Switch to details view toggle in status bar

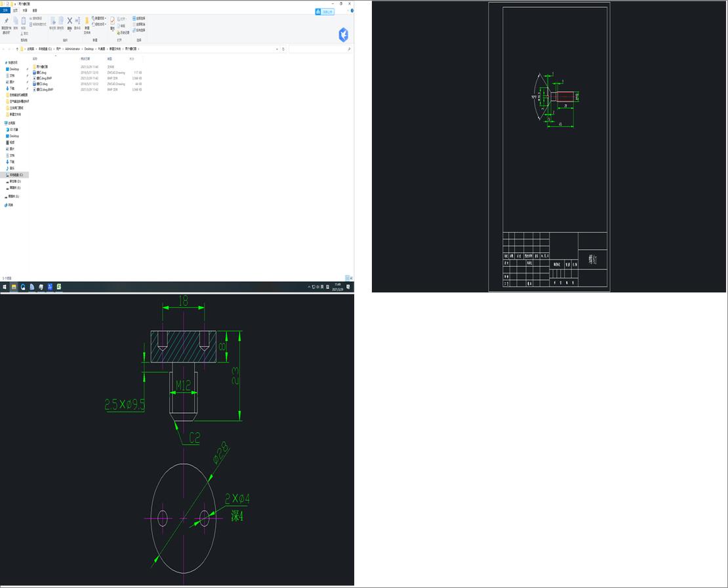point(347,278)
